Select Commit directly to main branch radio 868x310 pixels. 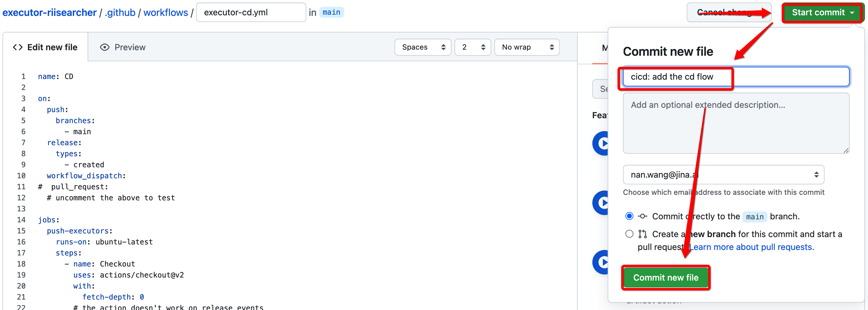[x=629, y=216]
